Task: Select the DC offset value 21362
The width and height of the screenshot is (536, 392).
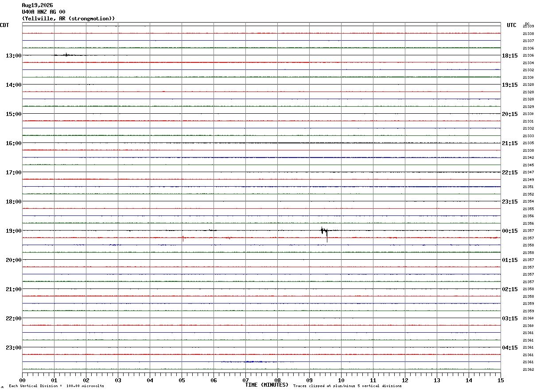Action: 528,369
